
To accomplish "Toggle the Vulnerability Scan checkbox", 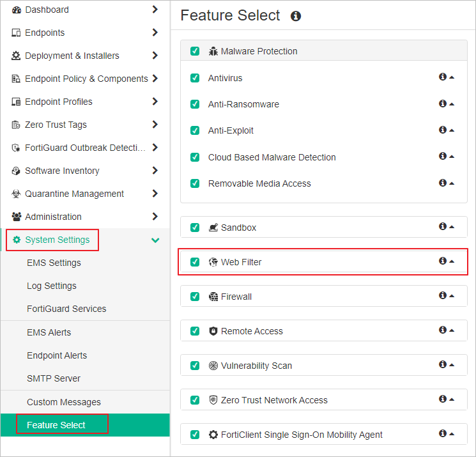I will click(x=195, y=366).
